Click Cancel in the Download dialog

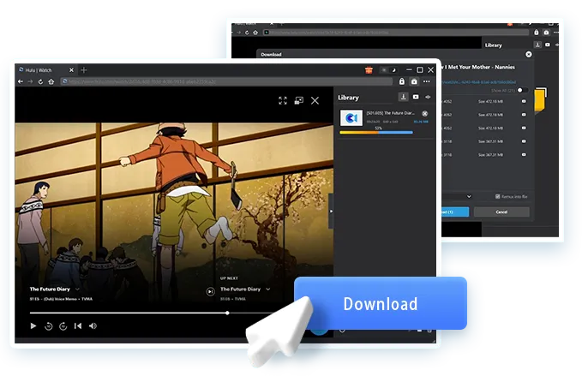pos(501,212)
